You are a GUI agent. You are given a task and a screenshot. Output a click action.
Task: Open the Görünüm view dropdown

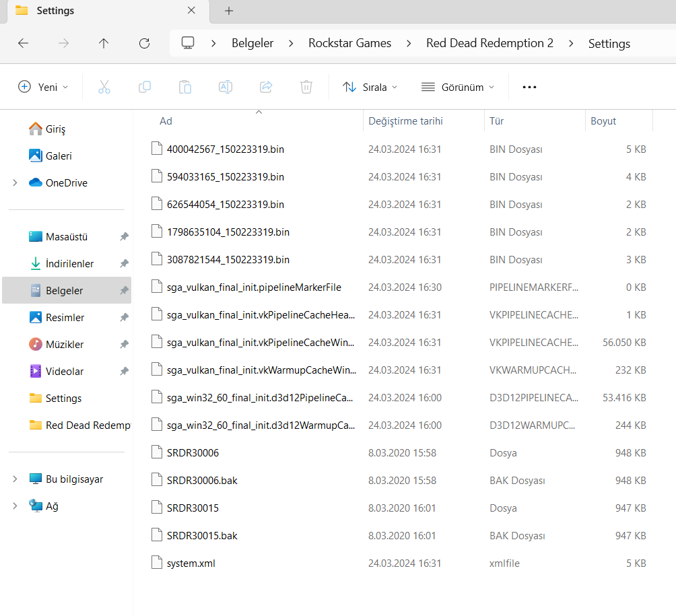[458, 87]
